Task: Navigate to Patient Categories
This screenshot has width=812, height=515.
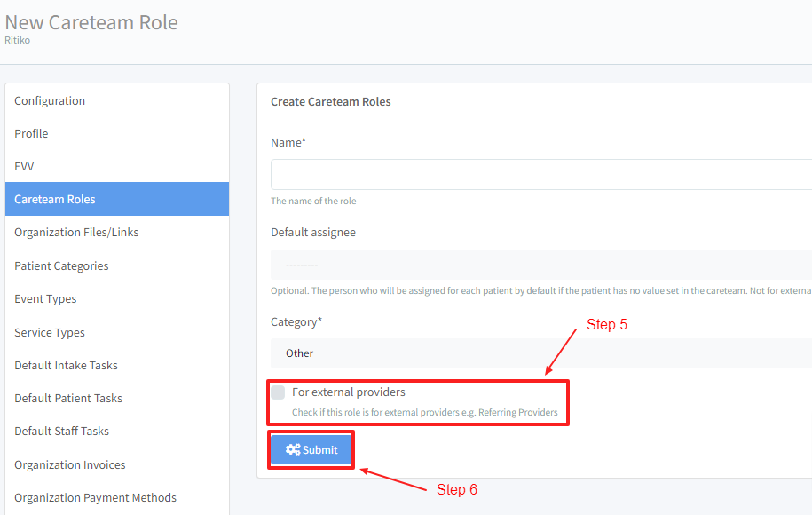Action: pyautogui.click(x=61, y=265)
